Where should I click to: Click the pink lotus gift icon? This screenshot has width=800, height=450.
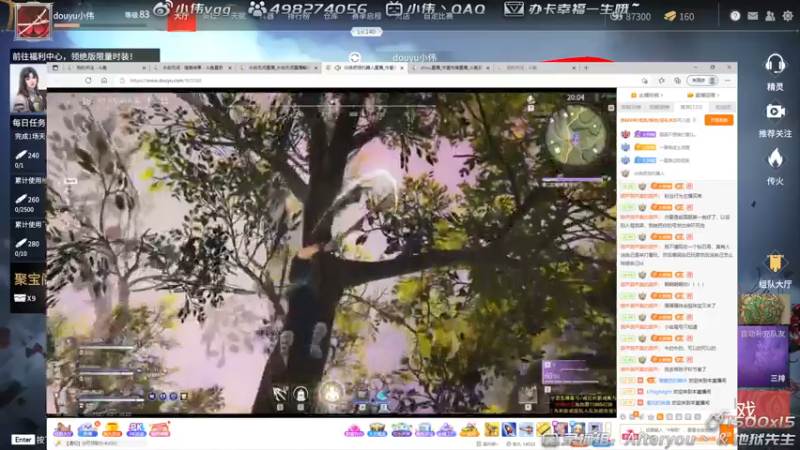tap(354, 430)
